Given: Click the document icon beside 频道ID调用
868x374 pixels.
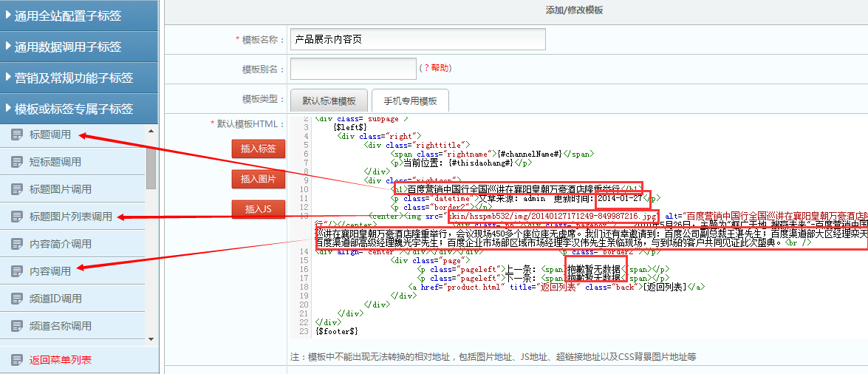Looking at the screenshot, I should pos(16,299).
